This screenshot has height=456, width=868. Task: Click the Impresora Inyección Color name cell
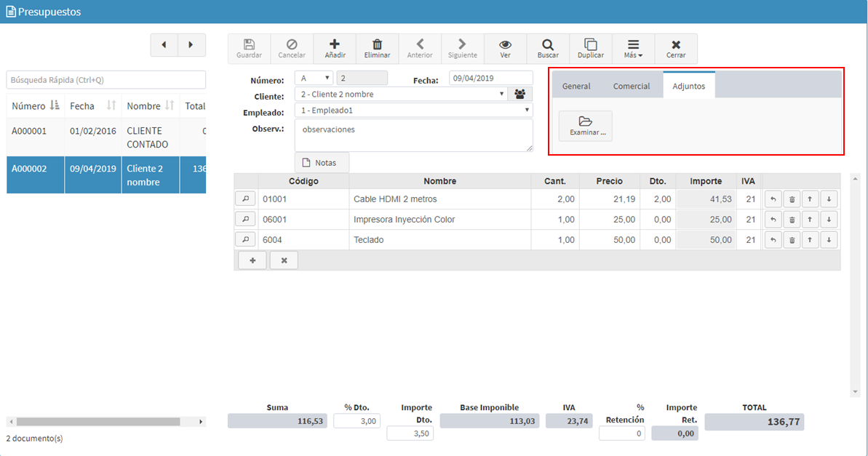(x=440, y=220)
